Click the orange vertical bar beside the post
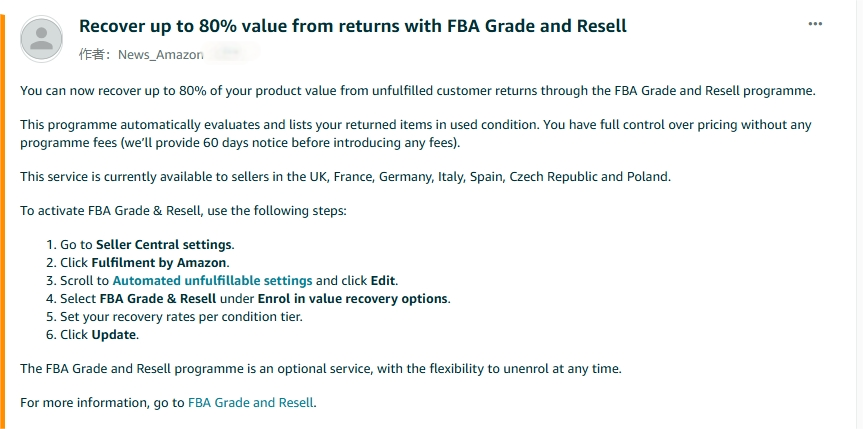 tap(2, 221)
